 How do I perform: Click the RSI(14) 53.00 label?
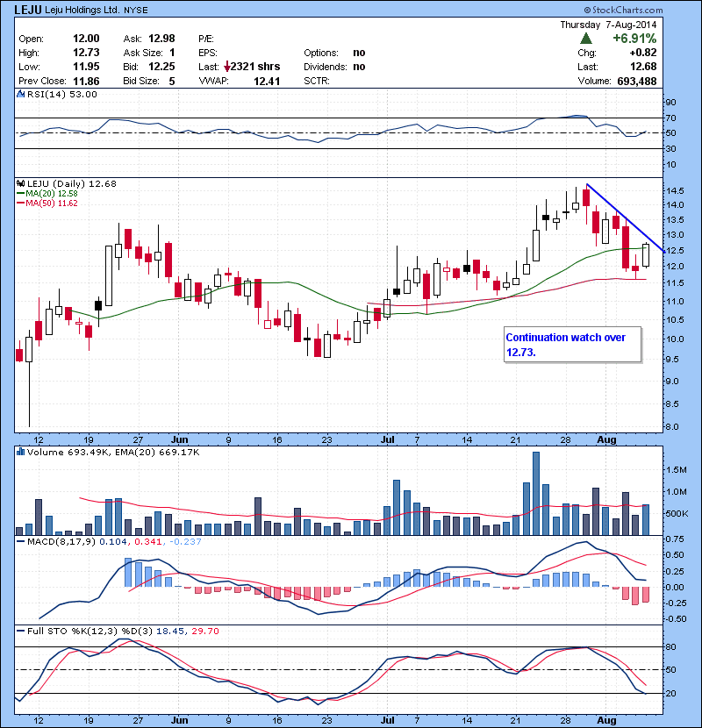click(x=62, y=94)
